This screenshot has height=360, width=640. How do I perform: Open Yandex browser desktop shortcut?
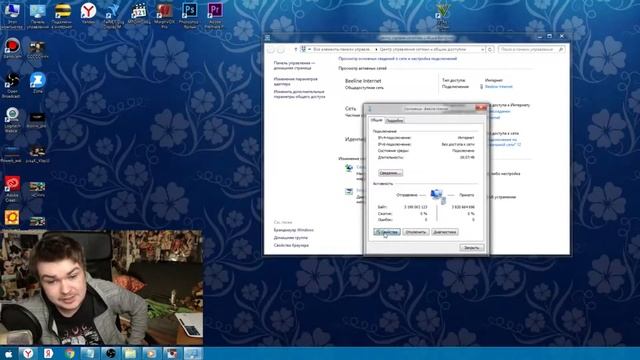(x=88, y=13)
